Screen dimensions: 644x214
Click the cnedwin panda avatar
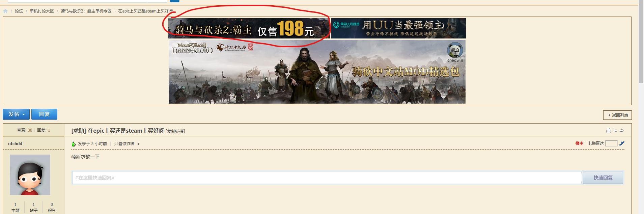pyautogui.click(x=455, y=51)
